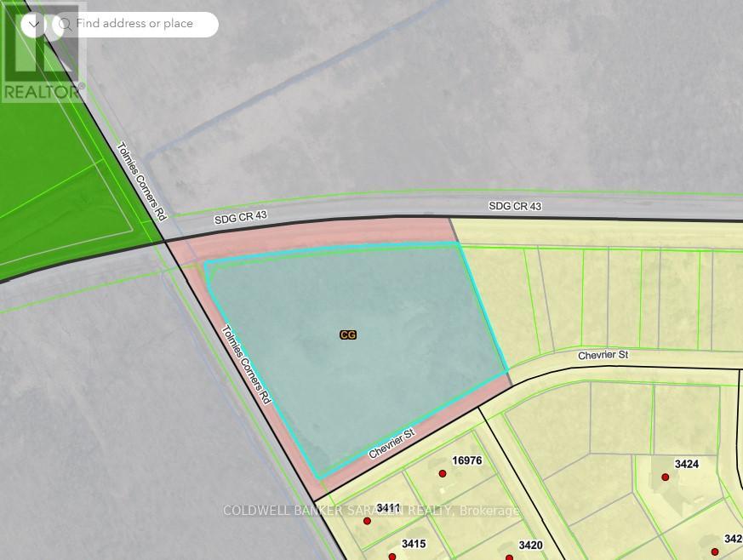Select the red point marker for 3411
Screen dimensions: 743x560
click(368, 521)
